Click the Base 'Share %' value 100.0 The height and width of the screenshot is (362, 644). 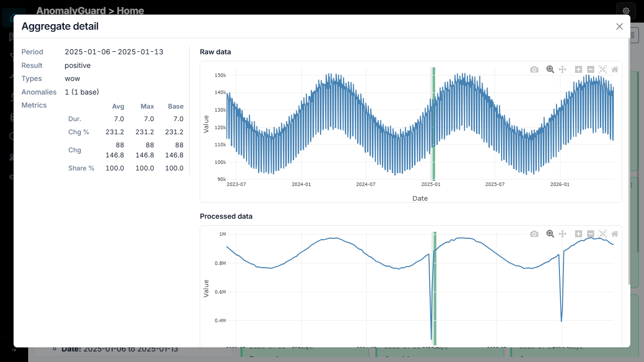tap(175, 168)
